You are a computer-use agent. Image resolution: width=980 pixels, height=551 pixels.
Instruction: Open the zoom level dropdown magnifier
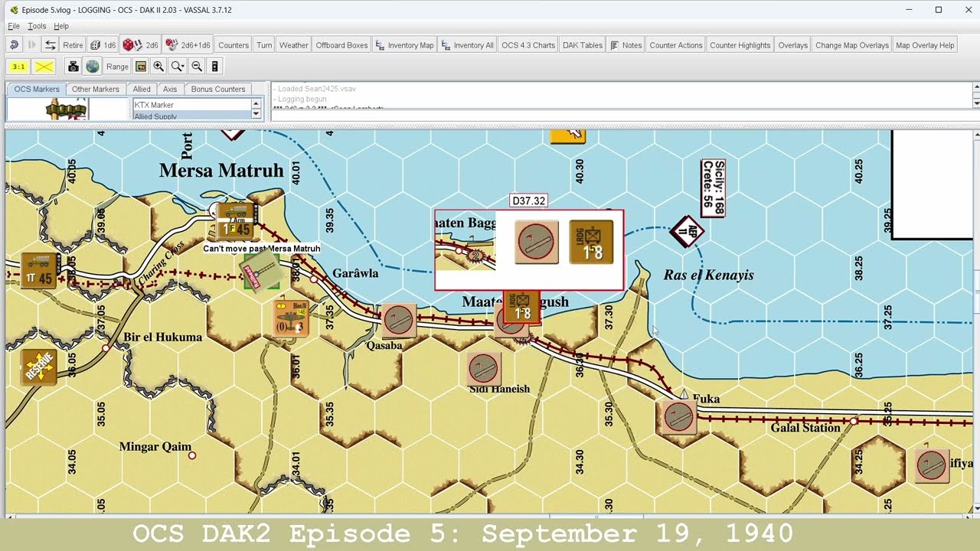point(178,67)
